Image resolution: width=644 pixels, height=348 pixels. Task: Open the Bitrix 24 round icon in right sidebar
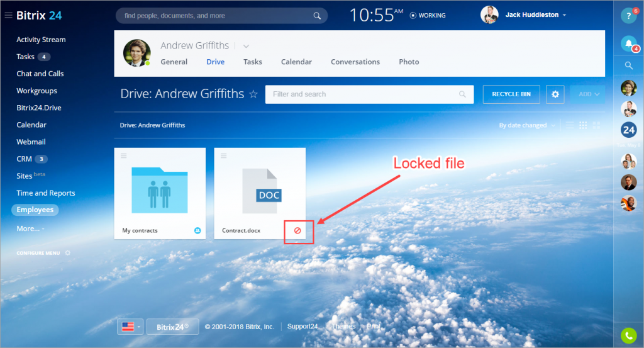click(628, 130)
